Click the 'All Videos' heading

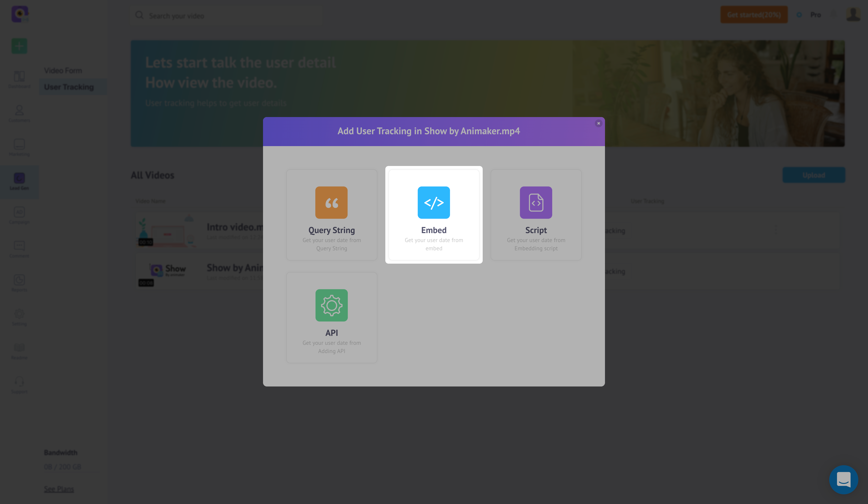152,175
